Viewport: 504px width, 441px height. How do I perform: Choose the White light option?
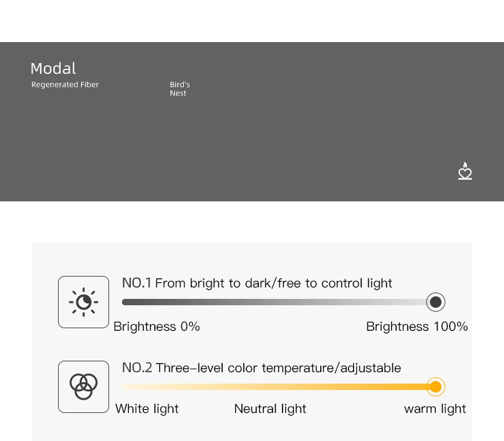pyautogui.click(x=147, y=408)
